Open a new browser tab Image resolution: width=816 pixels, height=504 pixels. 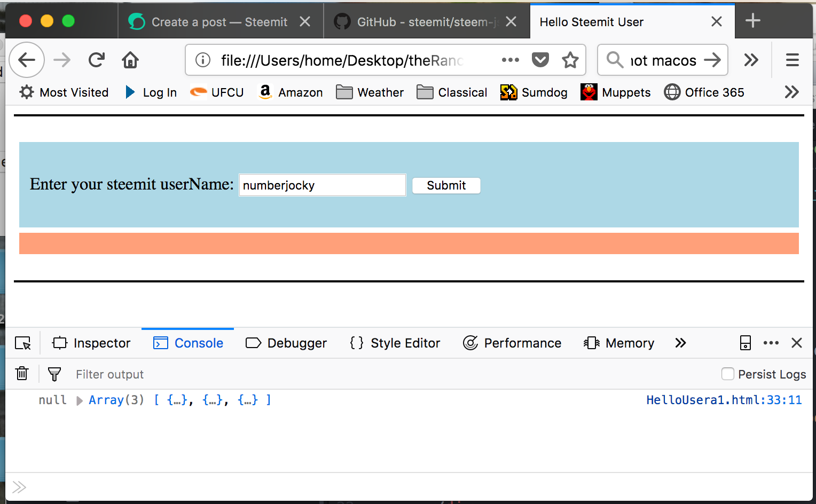pyautogui.click(x=753, y=21)
